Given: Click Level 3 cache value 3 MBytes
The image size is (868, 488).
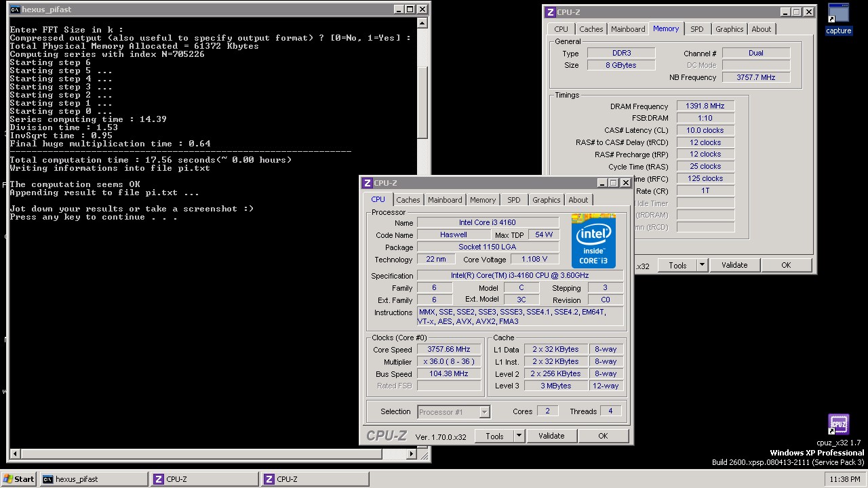Looking at the screenshot, I should pos(556,386).
